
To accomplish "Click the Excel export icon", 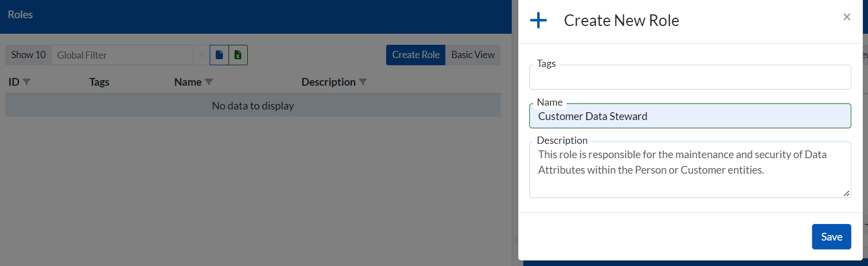I will 238,55.
